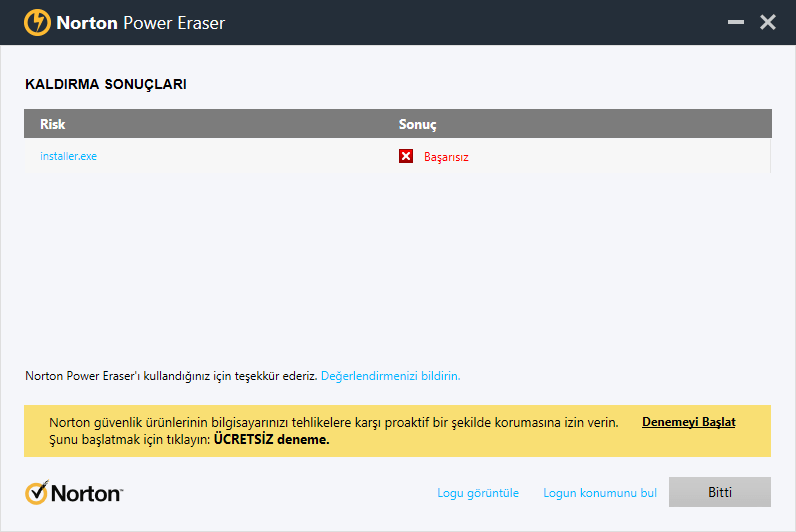The image size is (796, 532).
Task: Open Logu görüntüle to view the log
Action: 478,492
